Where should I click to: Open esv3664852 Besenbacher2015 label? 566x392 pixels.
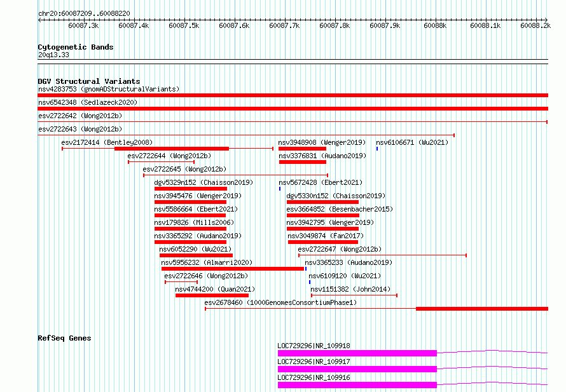pyautogui.click(x=340, y=209)
